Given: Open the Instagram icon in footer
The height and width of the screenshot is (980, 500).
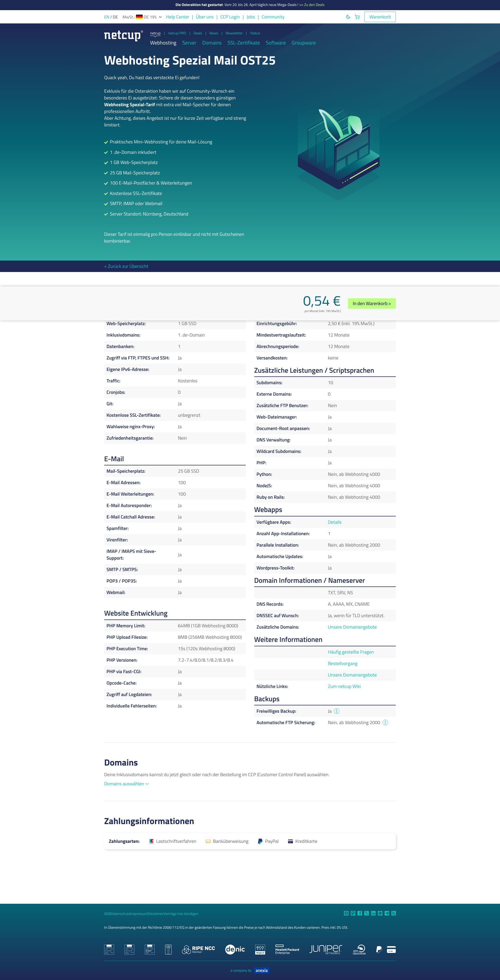Looking at the screenshot, I should pos(346,913).
